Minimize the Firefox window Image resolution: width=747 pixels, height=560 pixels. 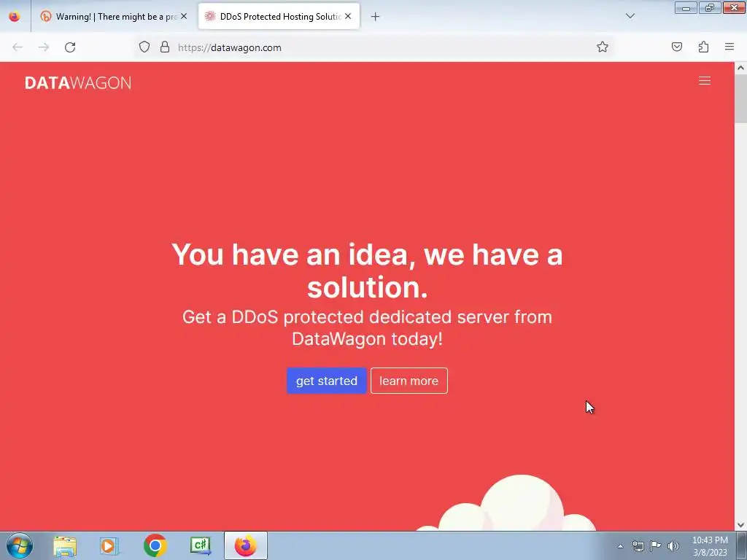coord(686,7)
